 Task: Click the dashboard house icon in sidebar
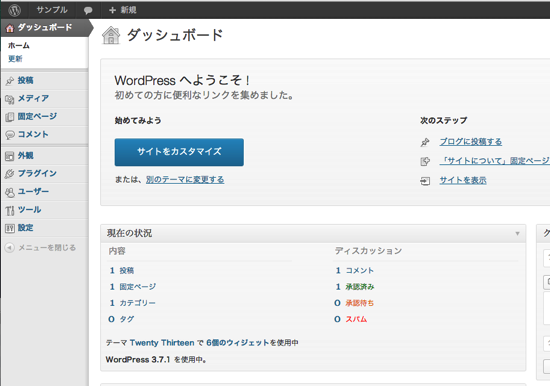10,28
